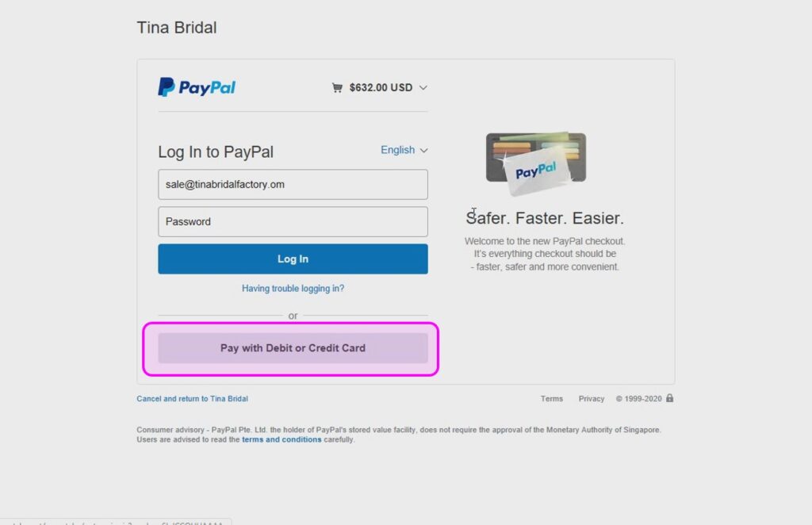
Task: Focus the Password field
Action: (x=293, y=221)
